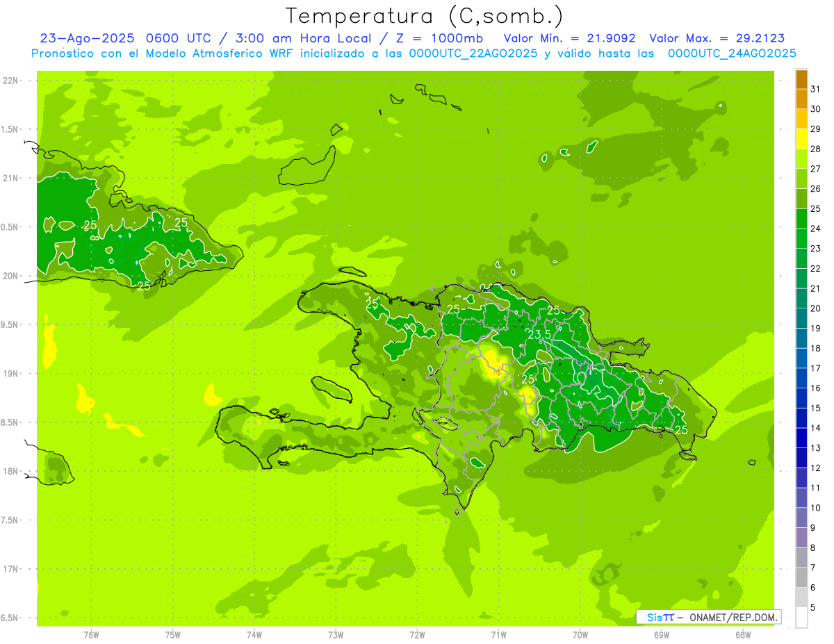Click the color bar label "31"
The width and height of the screenshot is (834, 644).
click(x=815, y=89)
